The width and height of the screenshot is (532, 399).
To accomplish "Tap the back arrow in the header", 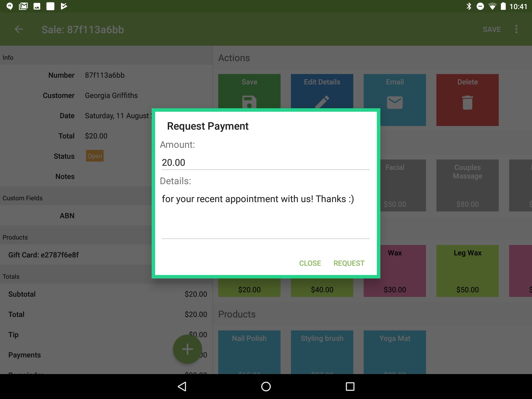I will [x=19, y=29].
